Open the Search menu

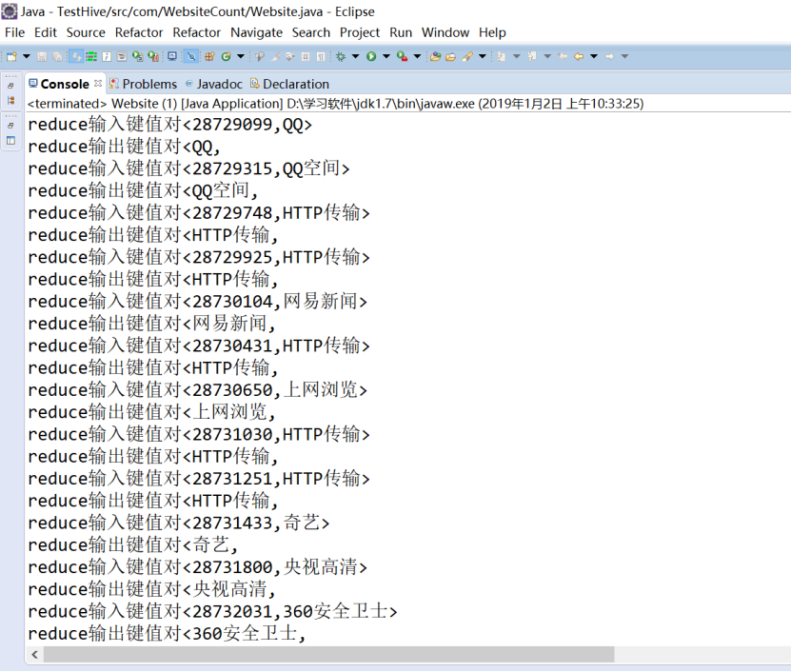(310, 32)
